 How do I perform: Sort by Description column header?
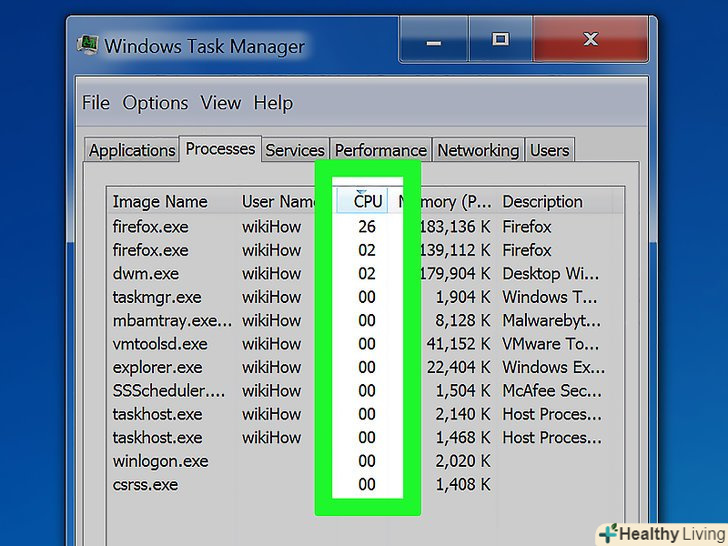[542, 202]
